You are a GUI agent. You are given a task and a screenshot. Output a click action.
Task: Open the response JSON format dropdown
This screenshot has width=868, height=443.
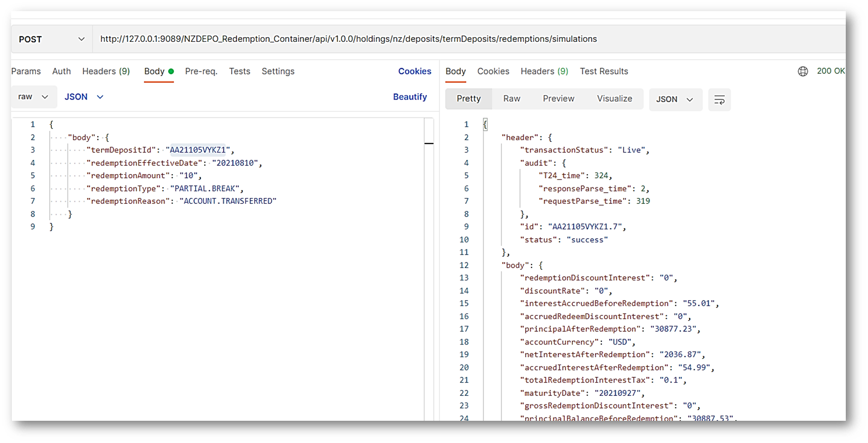674,100
